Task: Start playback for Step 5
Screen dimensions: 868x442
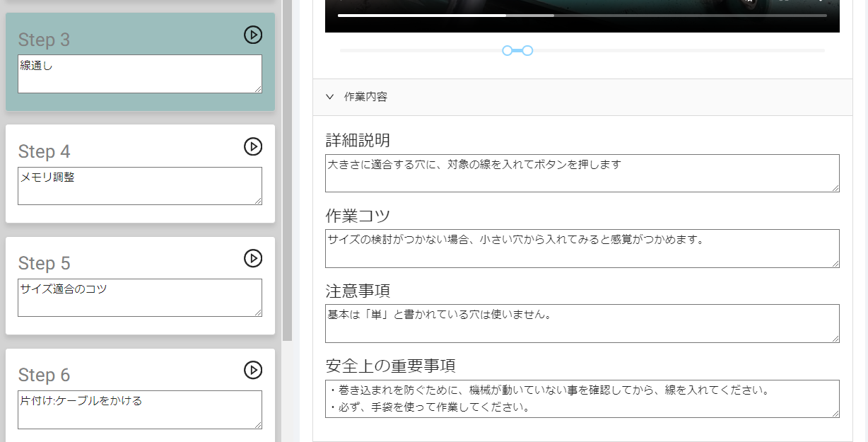Action: [252, 258]
